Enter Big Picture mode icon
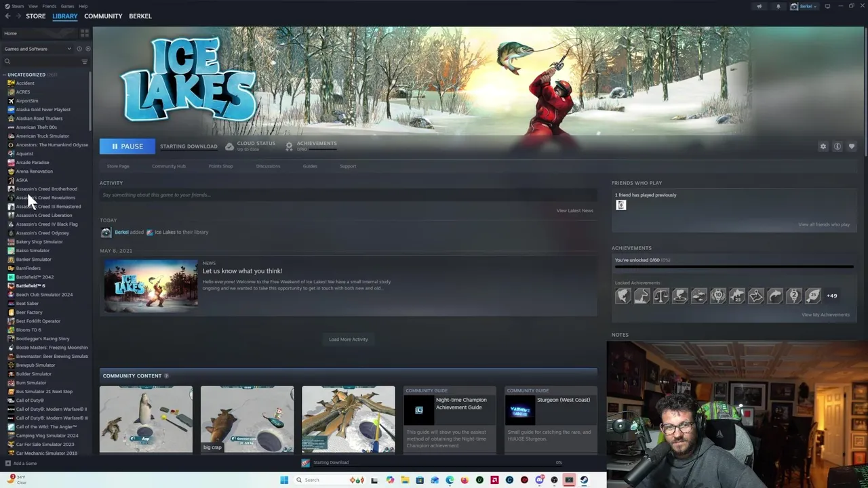The height and width of the screenshot is (488, 868). click(827, 6)
